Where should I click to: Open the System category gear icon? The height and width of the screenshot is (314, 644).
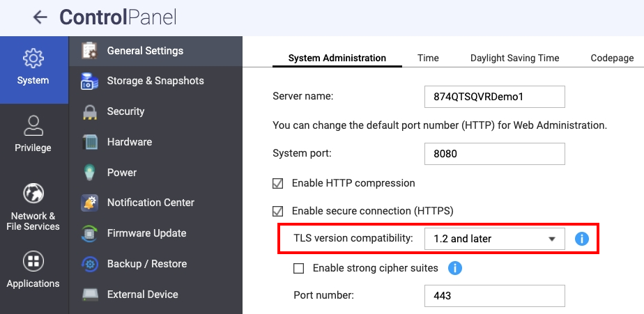tap(33, 58)
